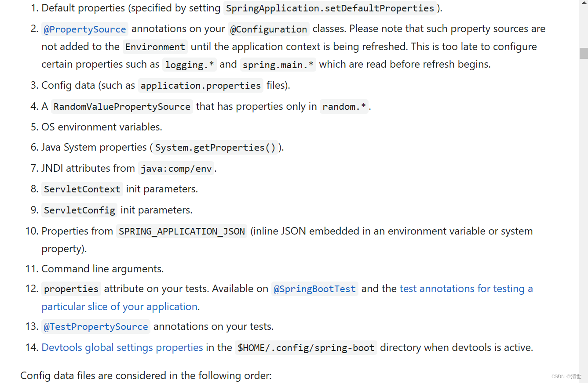Open the @PropertySource annotation link
Viewport: 588px width, 383px height.
pos(85,29)
